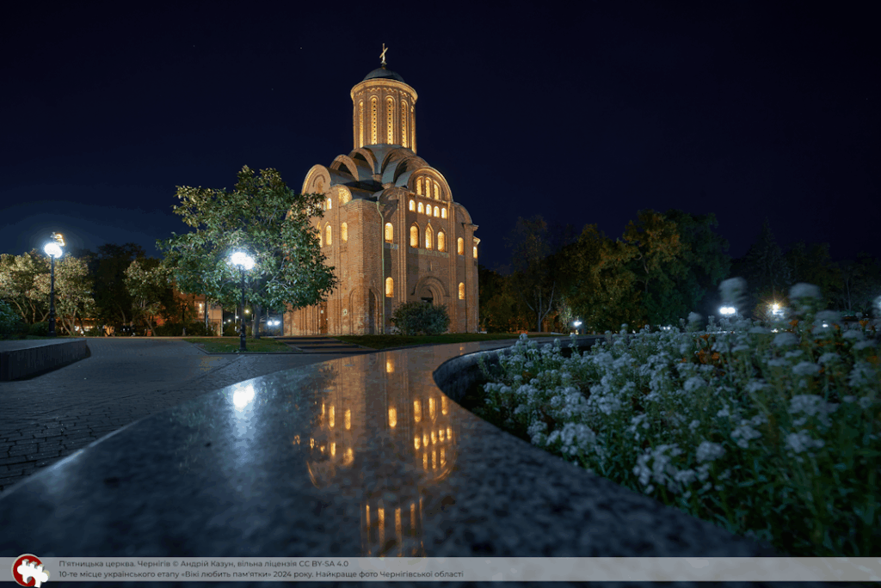This screenshot has width=881, height=588.
Task: Click the red puzzle-piece logo icon
Action: pos(30,571)
